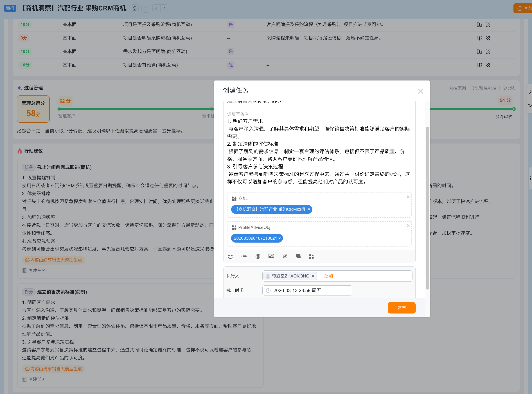
Task: Click 添加 to add an executor
Action: [327, 276]
